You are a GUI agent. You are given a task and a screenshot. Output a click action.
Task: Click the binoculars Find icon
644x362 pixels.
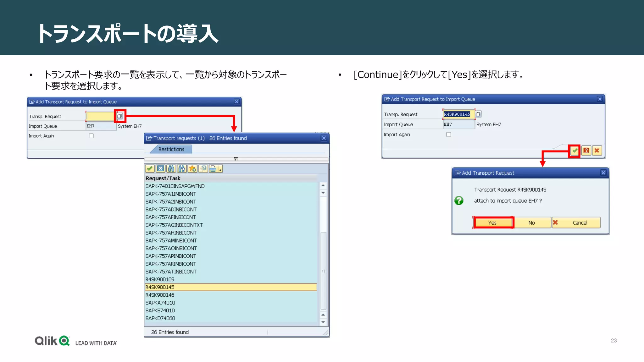[171, 169]
